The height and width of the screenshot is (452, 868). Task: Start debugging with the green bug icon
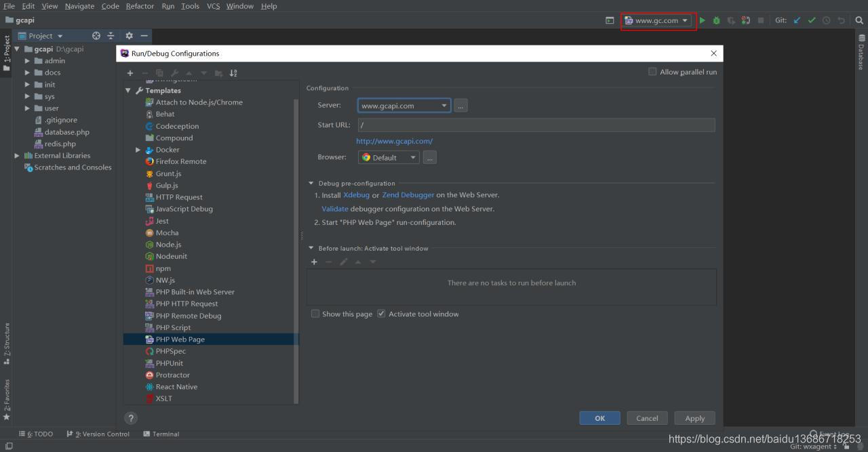click(716, 20)
